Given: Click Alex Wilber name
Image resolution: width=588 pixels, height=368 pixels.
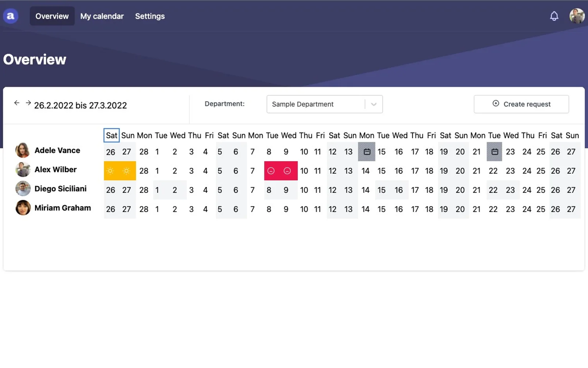Looking at the screenshot, I should click(x=55, y=169).
